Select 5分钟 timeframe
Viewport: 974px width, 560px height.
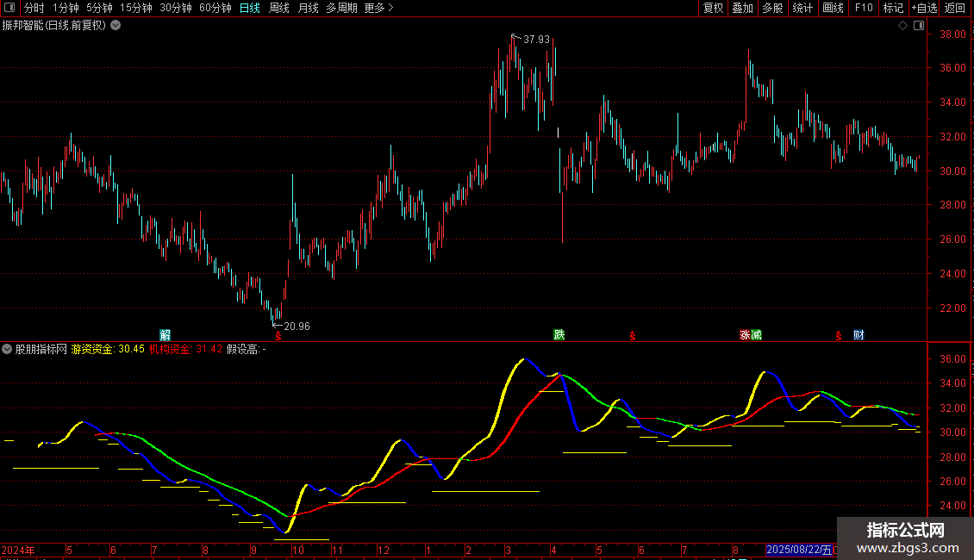pyautogui.click(x=99, y=8)
